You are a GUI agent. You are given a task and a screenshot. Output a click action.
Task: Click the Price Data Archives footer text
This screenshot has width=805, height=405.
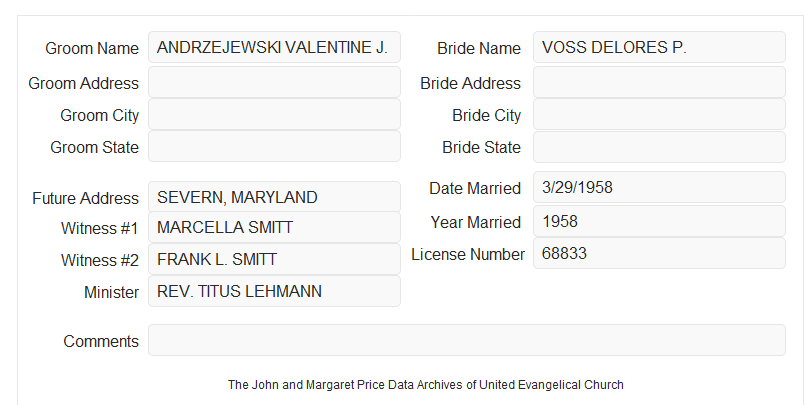click(x=425, y=385)
